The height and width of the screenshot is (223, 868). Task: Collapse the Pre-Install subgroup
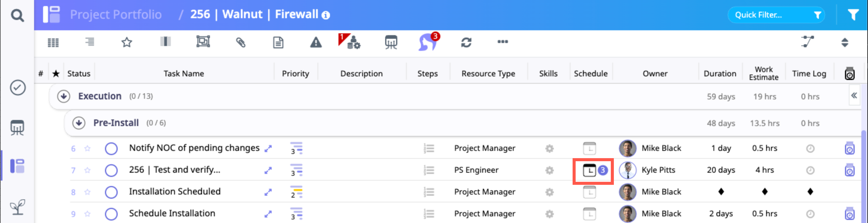coord(79,123)
